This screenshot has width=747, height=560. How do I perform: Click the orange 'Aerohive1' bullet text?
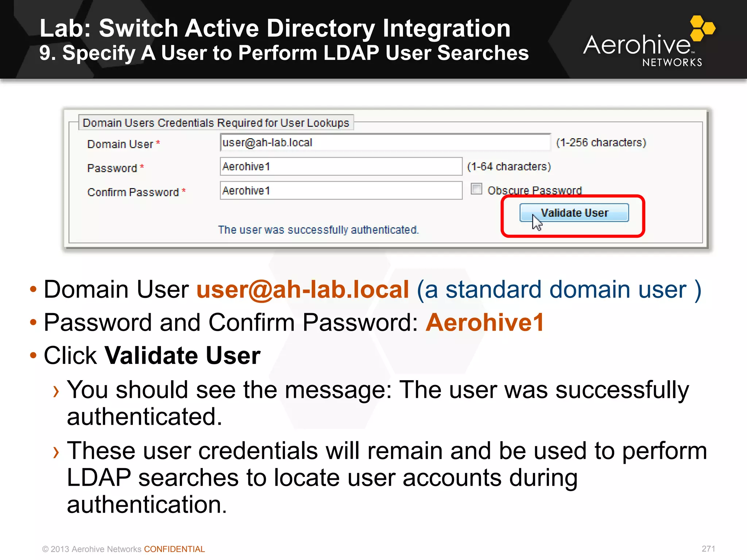[485, 322]
